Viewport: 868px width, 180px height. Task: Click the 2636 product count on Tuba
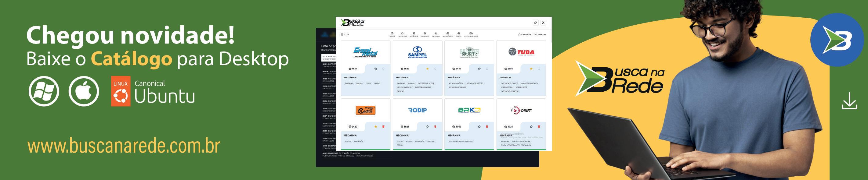click(x=508, y=69)
